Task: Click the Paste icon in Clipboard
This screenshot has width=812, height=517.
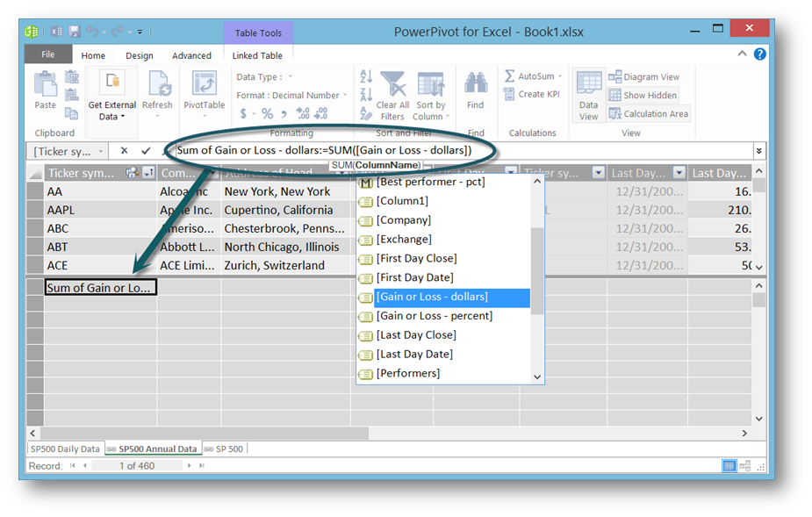Action: [x=45, y=85]
